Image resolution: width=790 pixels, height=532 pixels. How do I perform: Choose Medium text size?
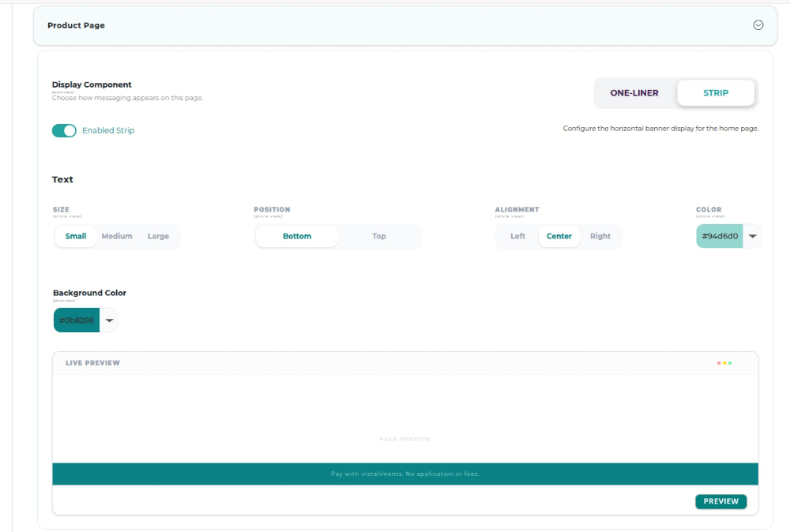(117, 236)
